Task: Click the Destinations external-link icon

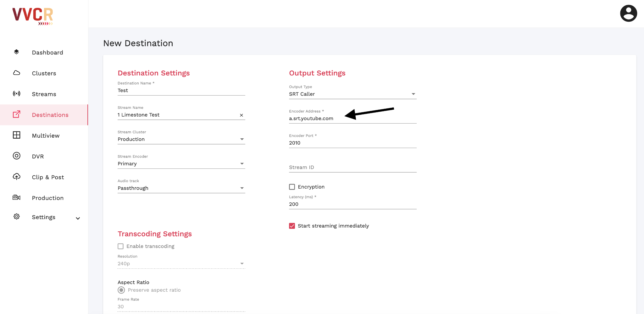Action: click(x=16, y=114)
